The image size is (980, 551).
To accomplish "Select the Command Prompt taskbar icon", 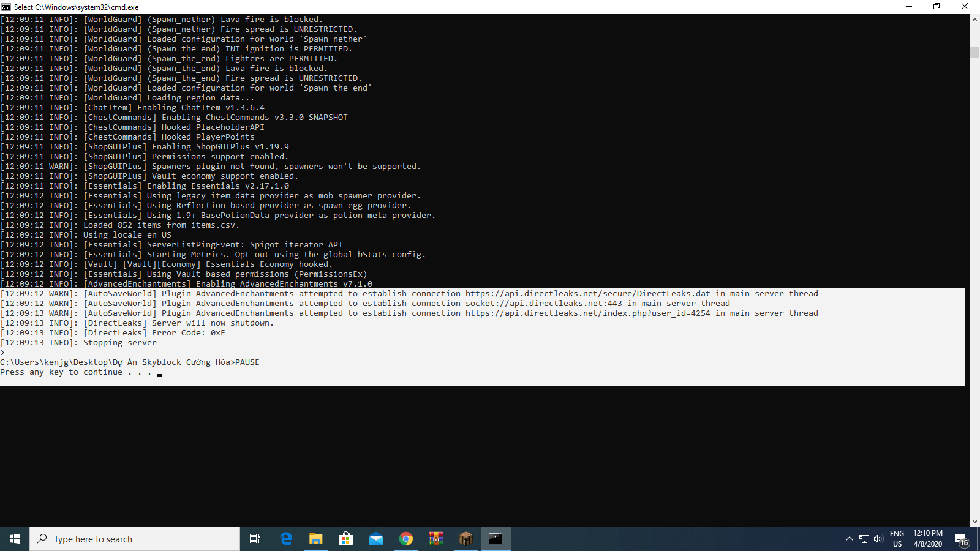I will pos(496,539).
